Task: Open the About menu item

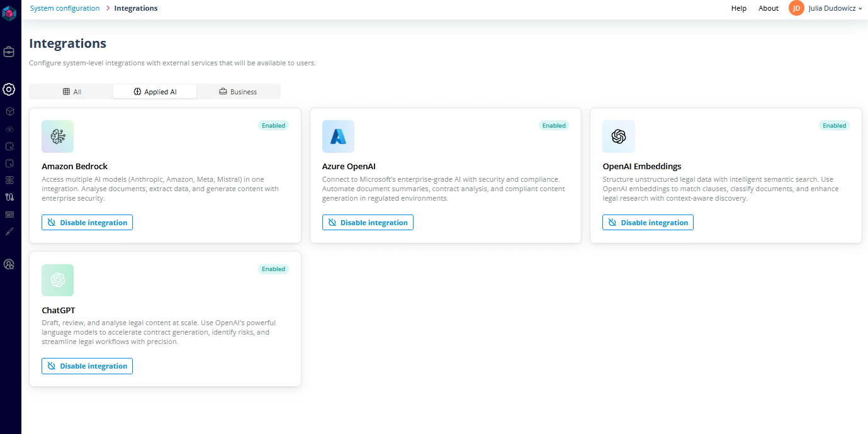Action: pyautogui.click(x=769, y=8)
